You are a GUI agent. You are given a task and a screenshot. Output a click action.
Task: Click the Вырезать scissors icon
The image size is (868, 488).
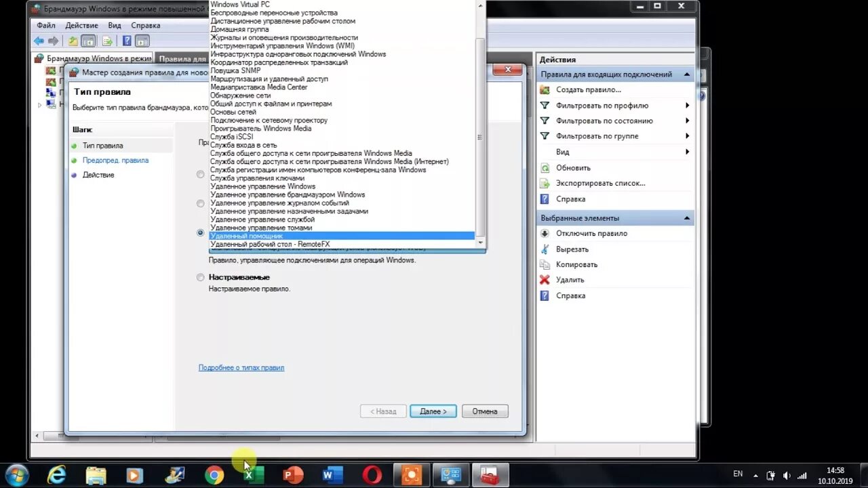click(545, 249)
